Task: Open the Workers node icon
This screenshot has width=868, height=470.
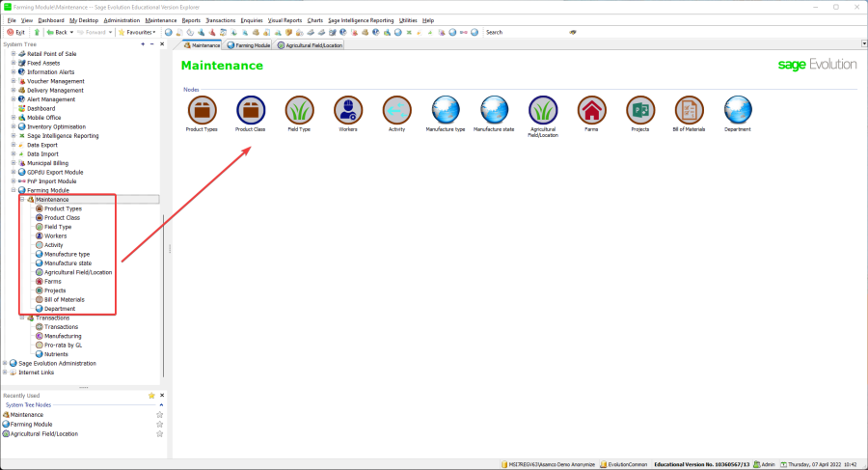Action: [x=348, y=110]
